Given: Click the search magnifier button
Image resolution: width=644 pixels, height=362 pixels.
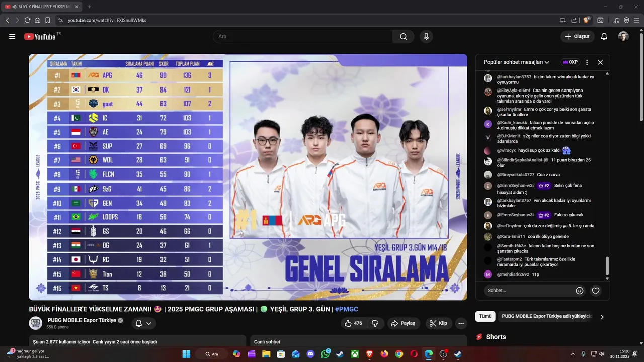Looking at the screenshot, I should pyautogui.click(x=404, y=36).
